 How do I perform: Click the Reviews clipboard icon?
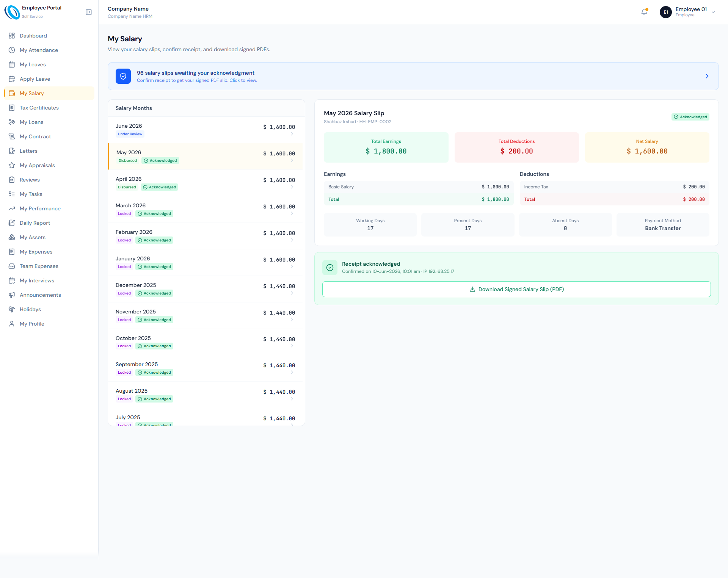pos(12,180)
